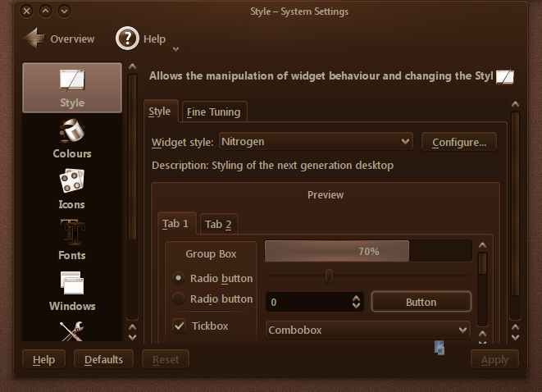This screenshot has width=542, height=392.
Task: Open the Colours settings module
Action: tap(72, 139)
